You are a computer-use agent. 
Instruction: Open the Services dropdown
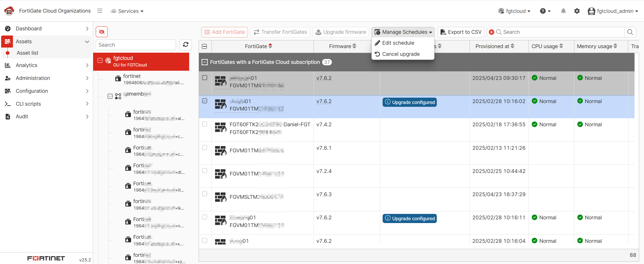tap(127, 11)
